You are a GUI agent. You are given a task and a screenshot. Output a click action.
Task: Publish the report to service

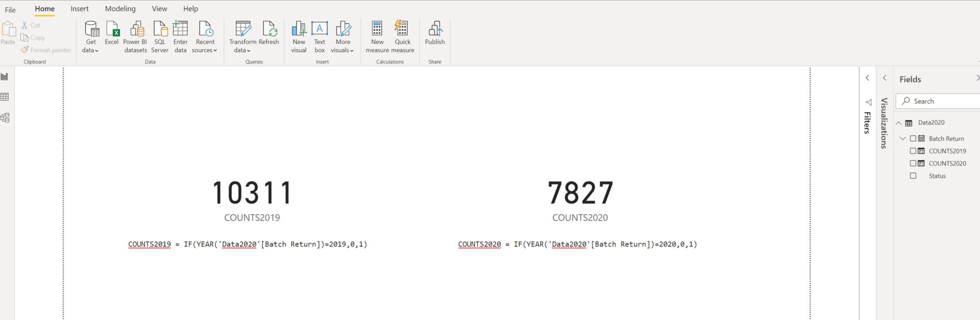point(435,33)
